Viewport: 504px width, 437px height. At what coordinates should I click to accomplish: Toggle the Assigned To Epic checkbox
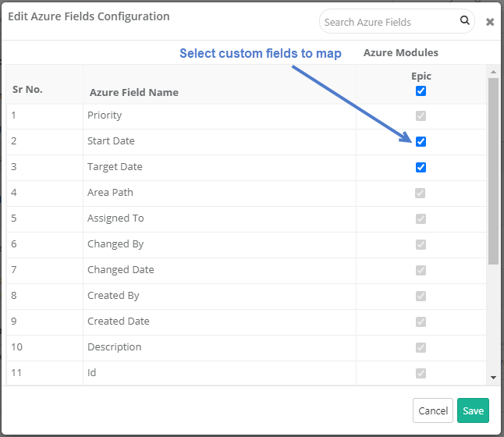[421, 218]
